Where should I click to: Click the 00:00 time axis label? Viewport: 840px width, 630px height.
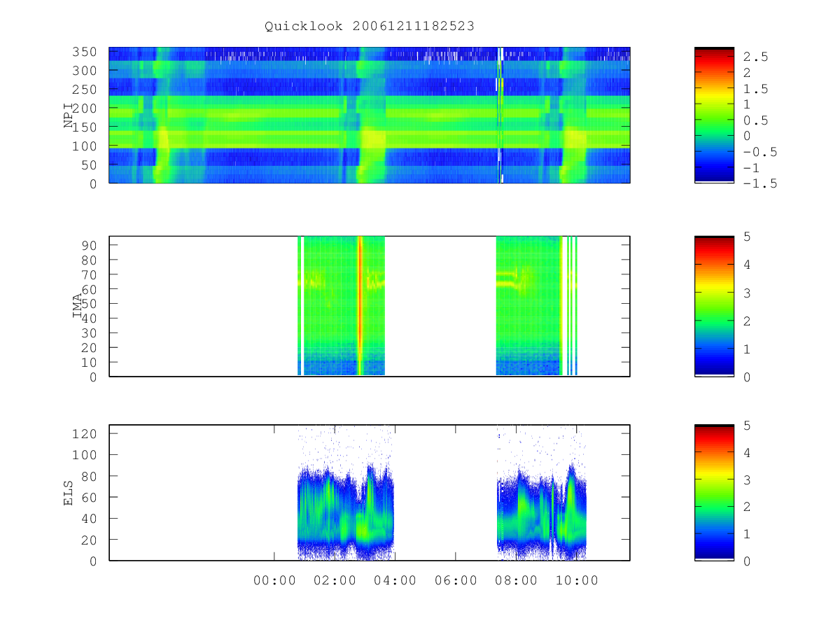[274, 580]
